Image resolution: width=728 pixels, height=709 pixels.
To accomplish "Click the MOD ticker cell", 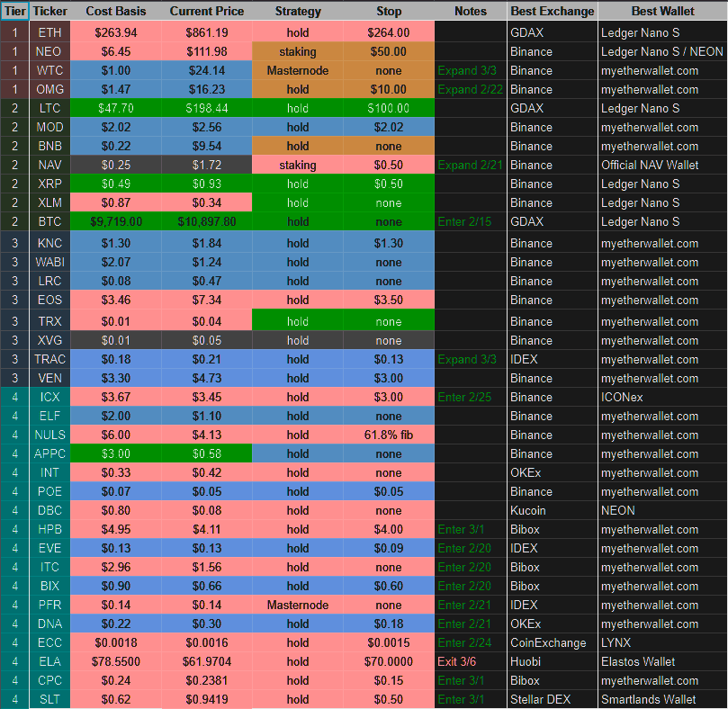I will (49, 127).
